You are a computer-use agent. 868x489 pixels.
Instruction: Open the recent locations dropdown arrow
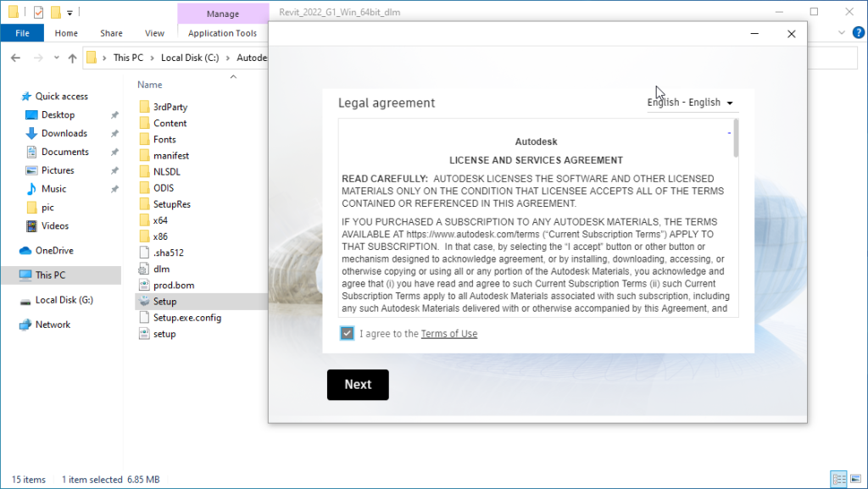(57, 58)
